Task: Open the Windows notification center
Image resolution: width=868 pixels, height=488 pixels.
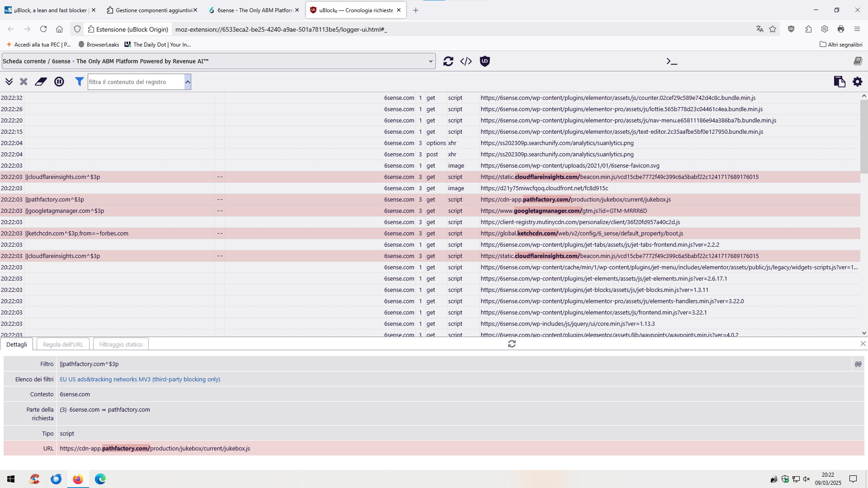Action: pos(853,479)
